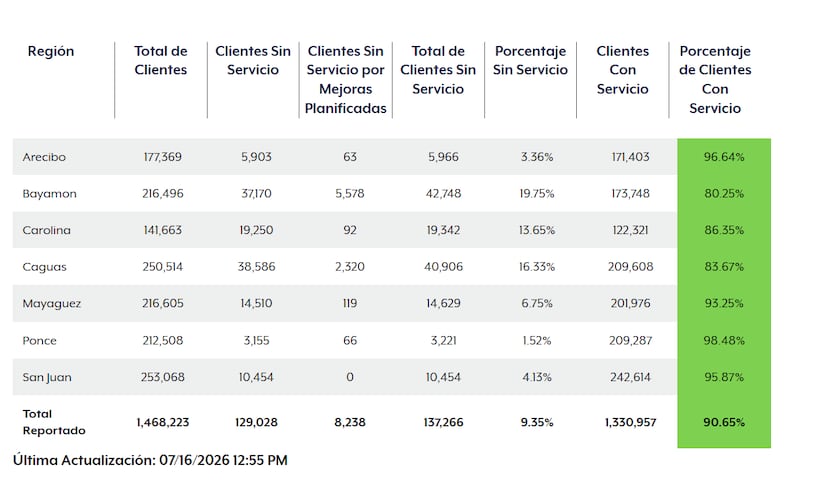The height and width of the screenshot is (483, 829).
Task: Select the Total de Clientes header
Action: click(161, 60)
